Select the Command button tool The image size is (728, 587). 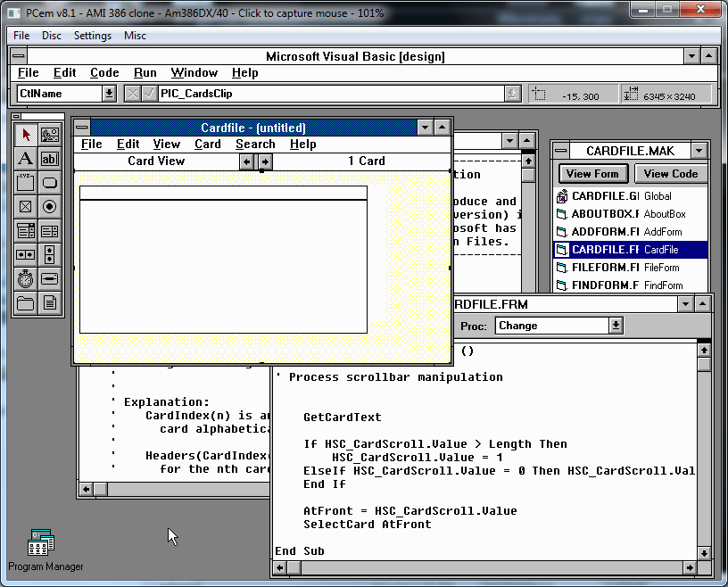50,183
